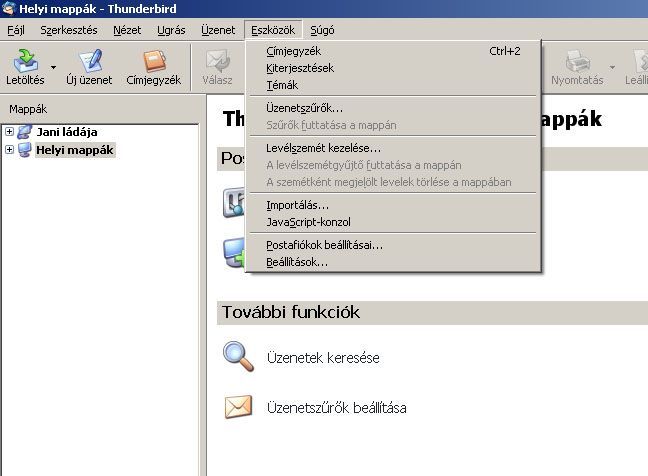
Task: Choose Témák from the menu
Action: pyautogui.click(x=393, y=85)
